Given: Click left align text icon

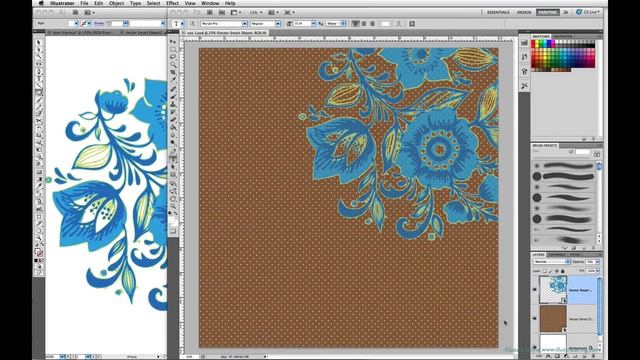Looking at the screenshot, I should pyautogui.click(x=356, y=24).
